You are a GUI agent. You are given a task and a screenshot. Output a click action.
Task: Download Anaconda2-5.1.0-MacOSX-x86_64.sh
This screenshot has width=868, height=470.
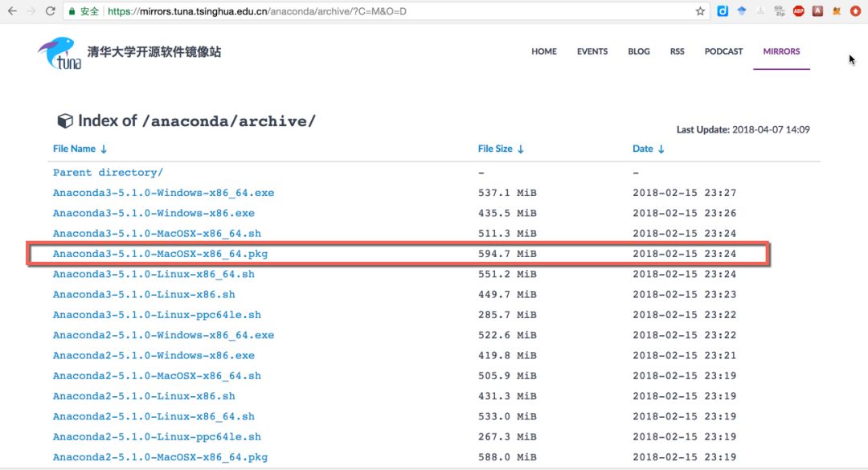point(157,376)
